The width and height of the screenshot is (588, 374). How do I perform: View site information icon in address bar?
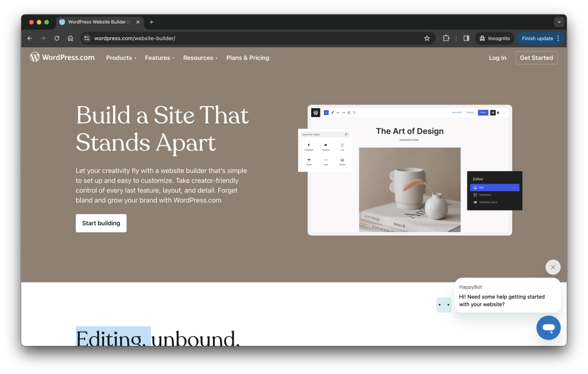click(87, 38)
